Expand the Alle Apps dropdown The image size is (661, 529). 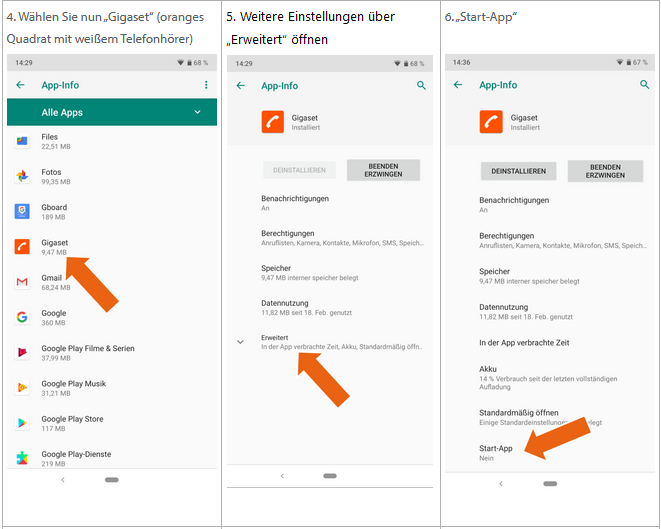point(112,112)
